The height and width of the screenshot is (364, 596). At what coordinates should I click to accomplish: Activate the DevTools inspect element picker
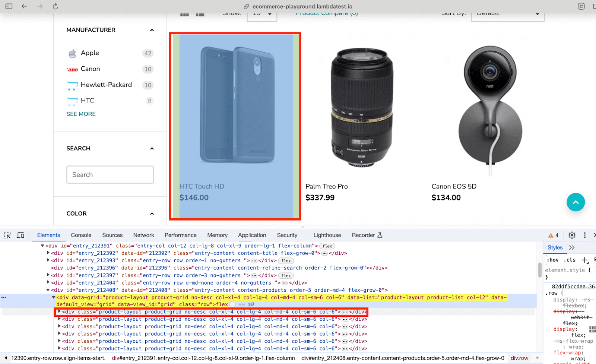7,235
